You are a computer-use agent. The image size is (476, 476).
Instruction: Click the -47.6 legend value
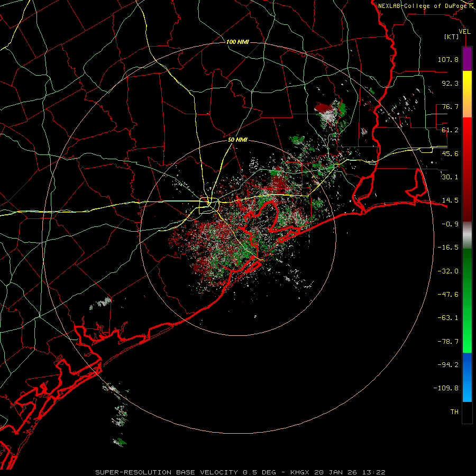(x=448, y=295)
